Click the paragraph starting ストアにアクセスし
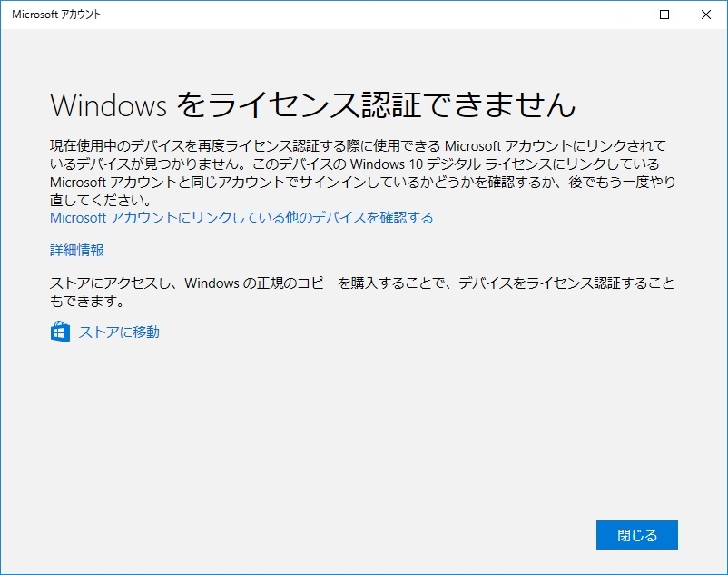 [x=362, y=292]
